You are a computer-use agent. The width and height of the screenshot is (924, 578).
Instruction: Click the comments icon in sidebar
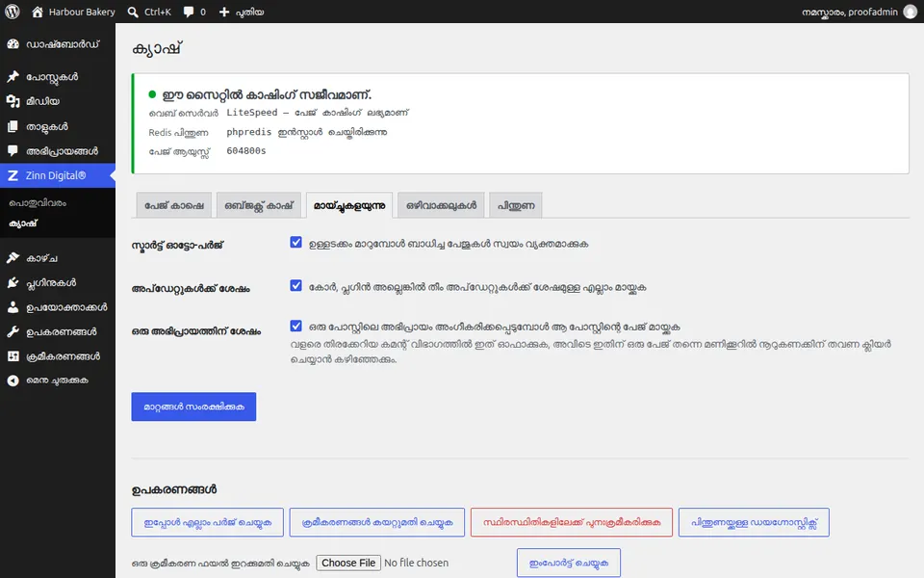(13, 151)
